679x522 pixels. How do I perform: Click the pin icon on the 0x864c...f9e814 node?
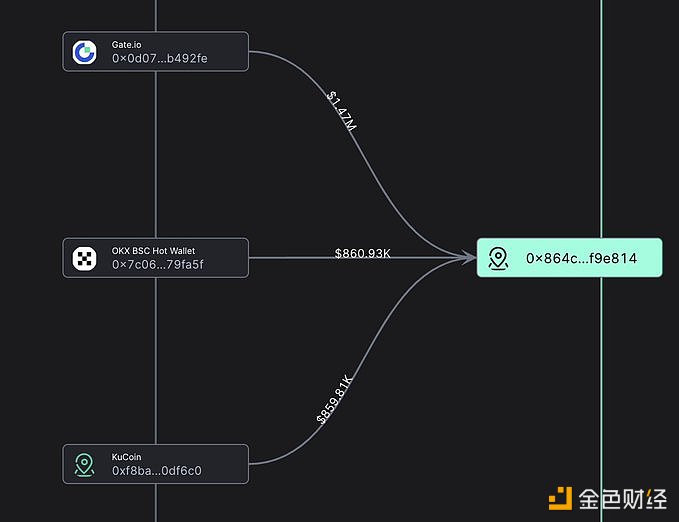click(498, 258)
